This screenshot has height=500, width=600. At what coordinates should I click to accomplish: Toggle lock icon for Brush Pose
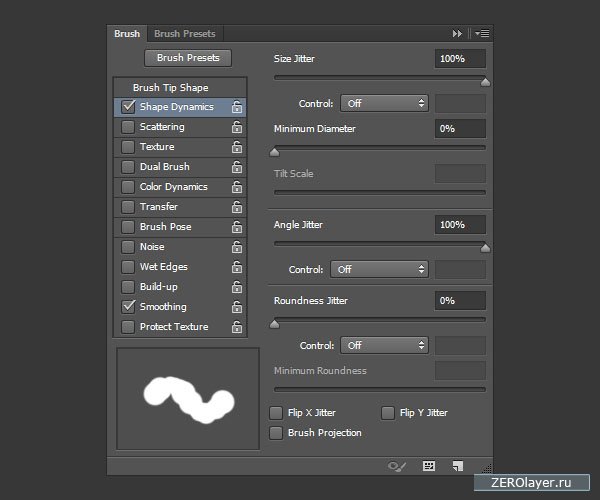pos(237,226)
